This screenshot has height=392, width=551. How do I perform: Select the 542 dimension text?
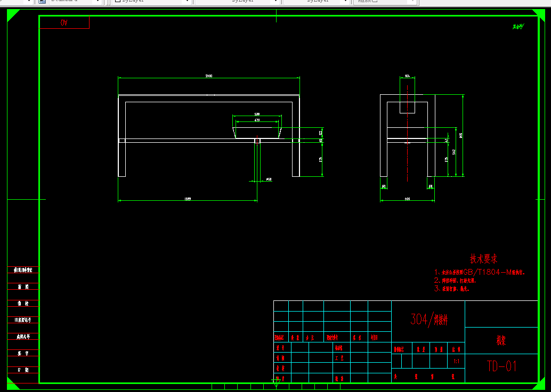(453, 152)
